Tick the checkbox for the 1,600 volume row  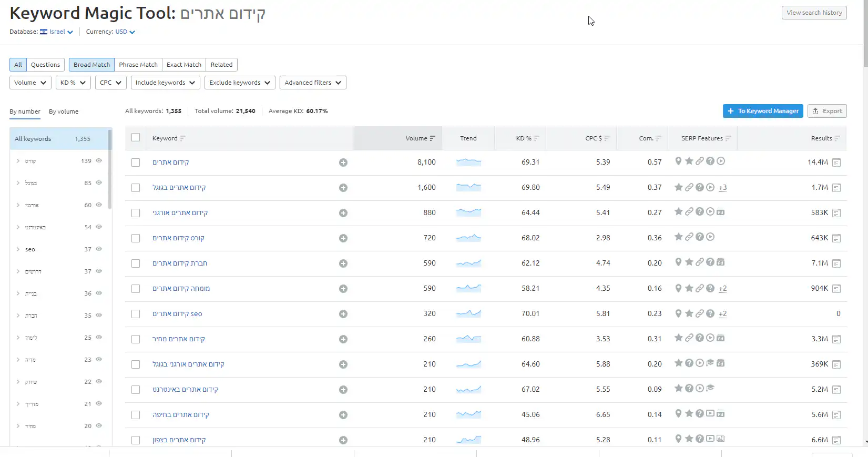(x=136, y=188)
